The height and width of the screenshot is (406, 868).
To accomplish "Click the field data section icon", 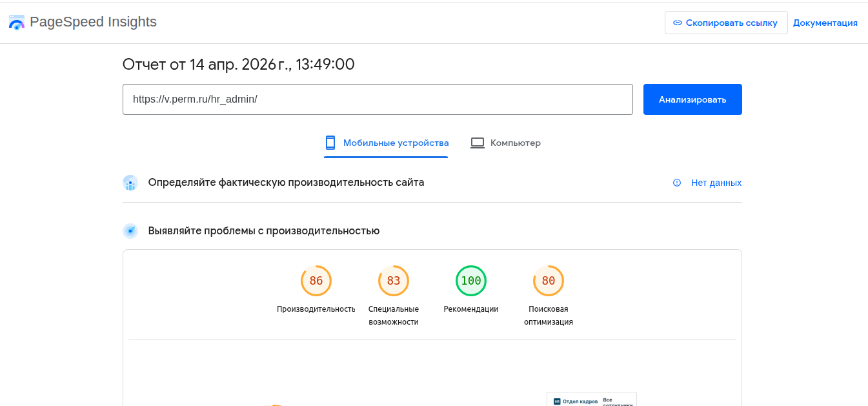I will pyautogui.click(x=130, y=183).
